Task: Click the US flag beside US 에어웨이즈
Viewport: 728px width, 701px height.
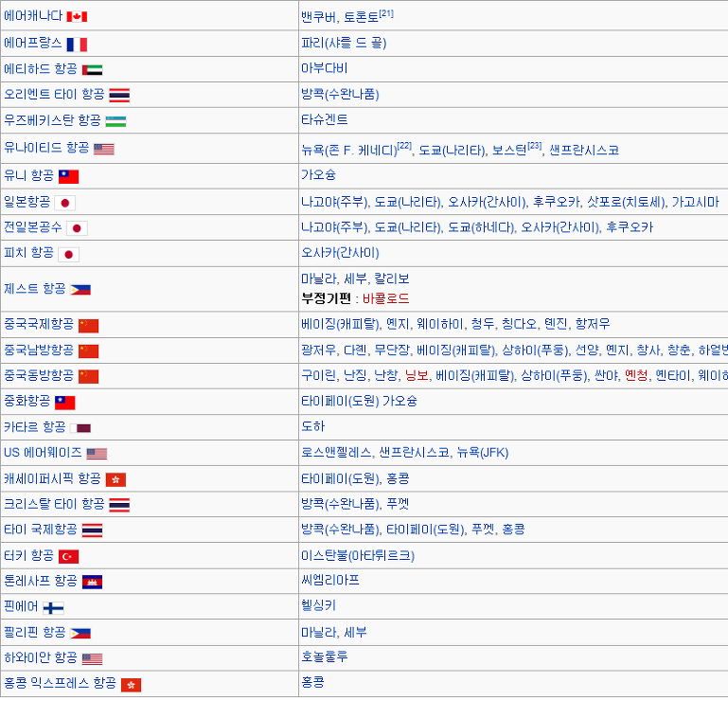Action: 97,454
